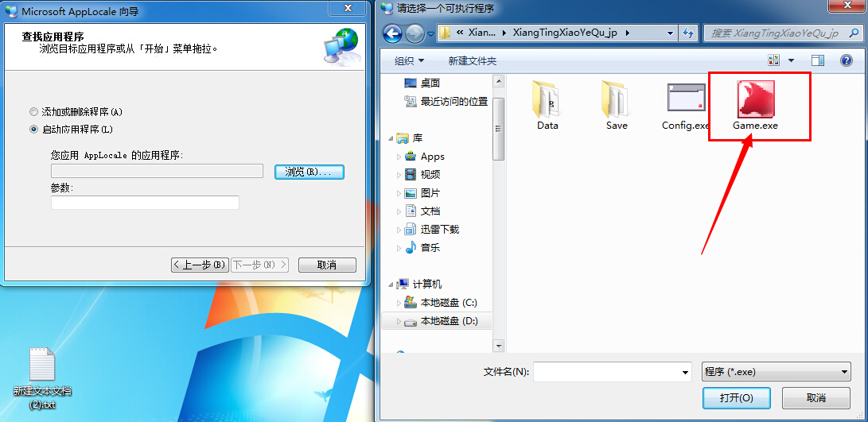Select 图片 in the navigation pane
868x422 pixels.
[430, 193]
